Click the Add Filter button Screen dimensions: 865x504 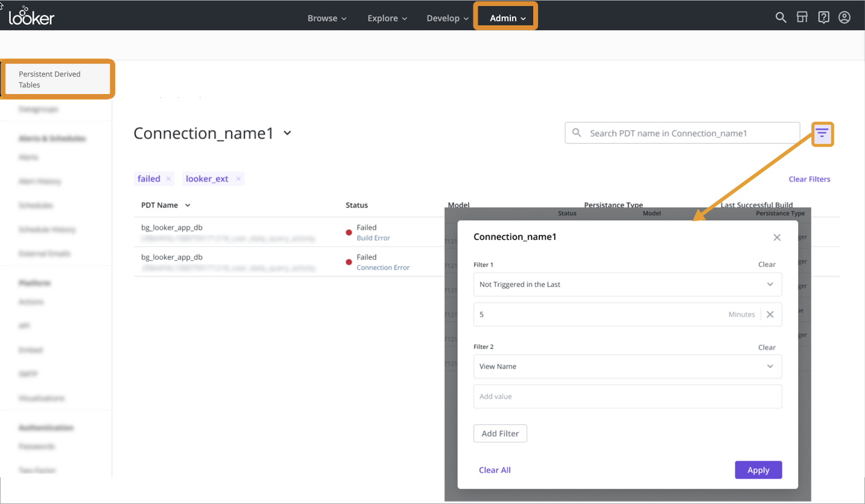(500, 433)
